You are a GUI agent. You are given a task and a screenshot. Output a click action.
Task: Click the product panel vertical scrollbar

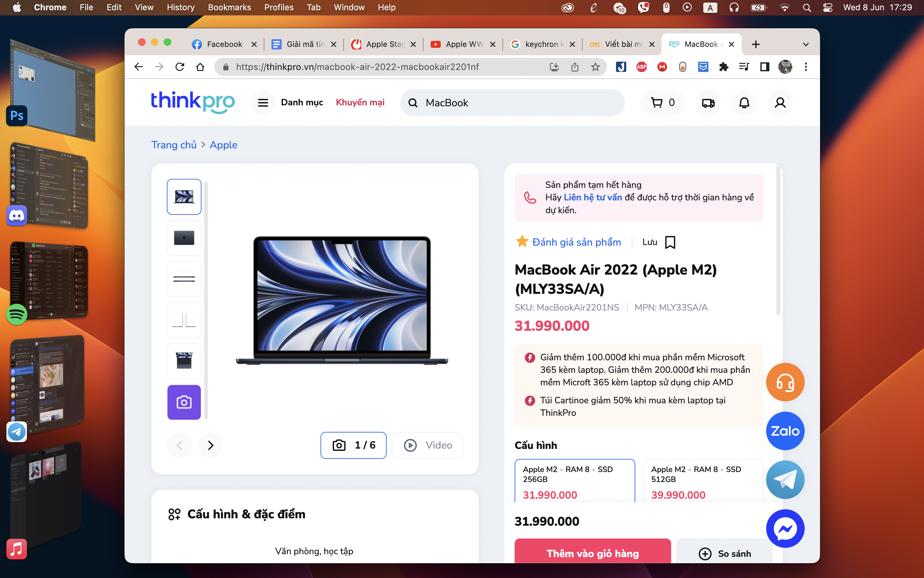point(778,241)
